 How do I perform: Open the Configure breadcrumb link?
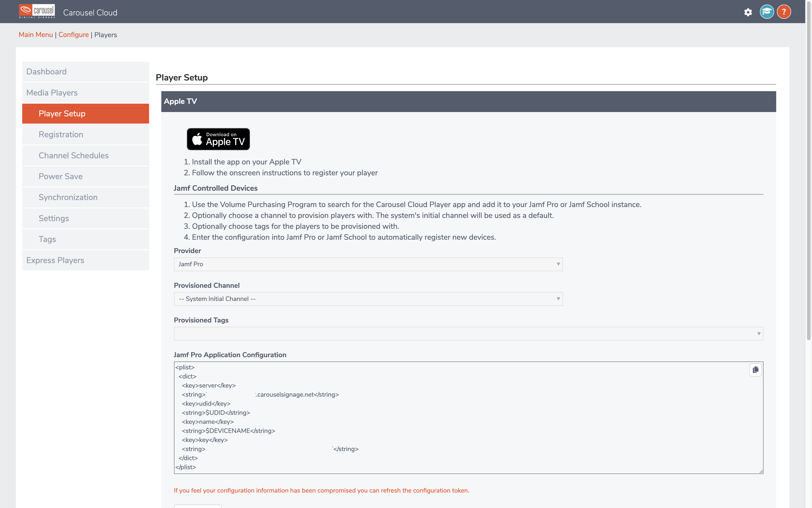click(x=73, y=35)
